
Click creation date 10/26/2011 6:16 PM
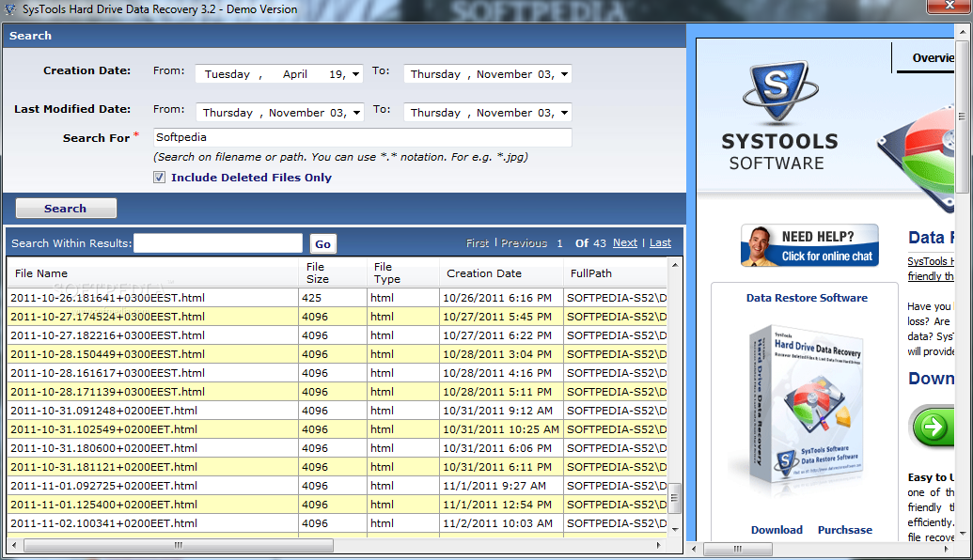click(497, 298)
